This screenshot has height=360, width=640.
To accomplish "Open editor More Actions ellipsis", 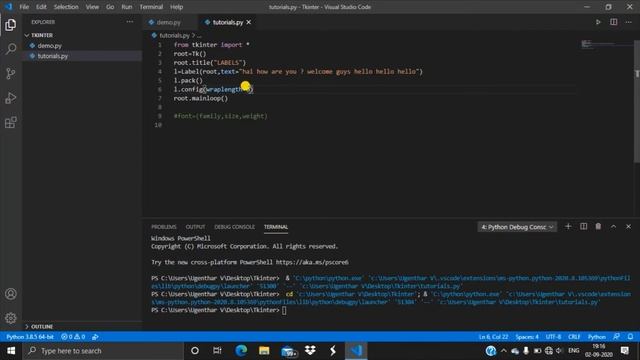I will point(629,22).
